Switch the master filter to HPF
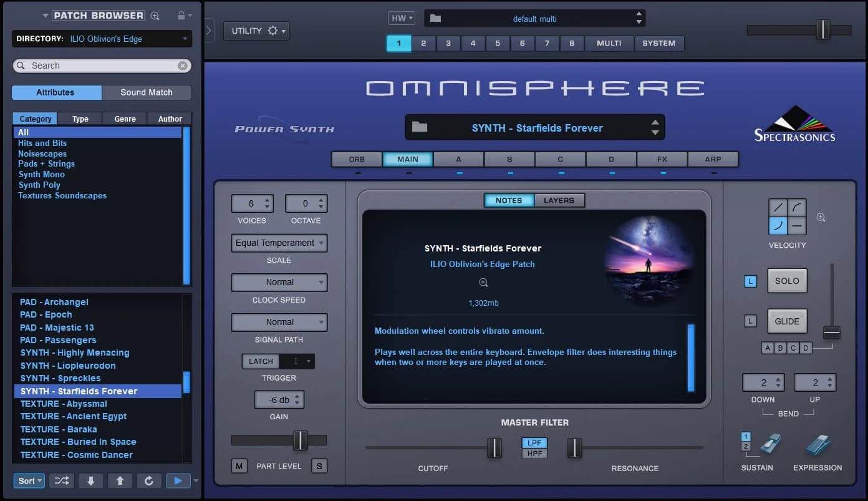Viewport: 868px width, 501px height. [534, 452]
